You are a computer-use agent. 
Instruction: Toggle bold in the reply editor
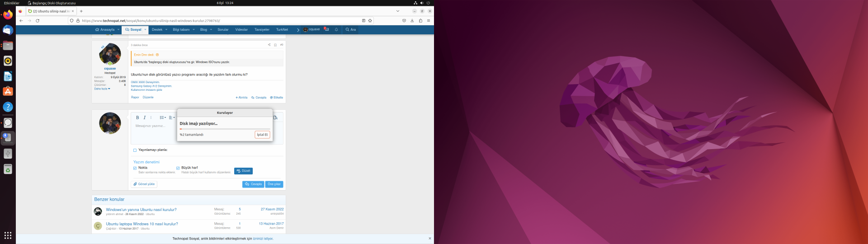[137, 117]
